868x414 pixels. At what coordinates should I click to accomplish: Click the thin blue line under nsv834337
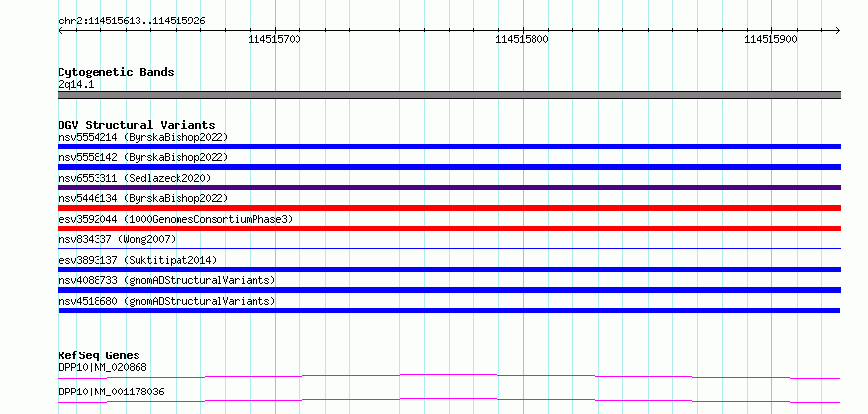click(449, 248)
